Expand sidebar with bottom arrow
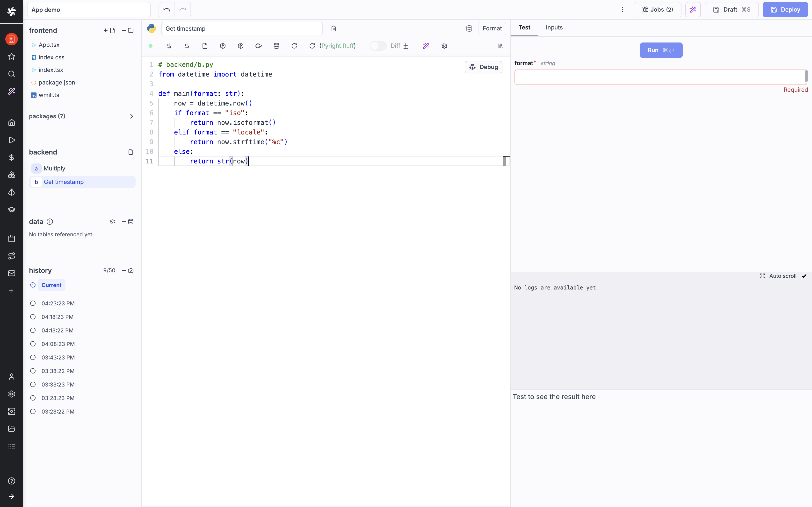 coord(11,496)
